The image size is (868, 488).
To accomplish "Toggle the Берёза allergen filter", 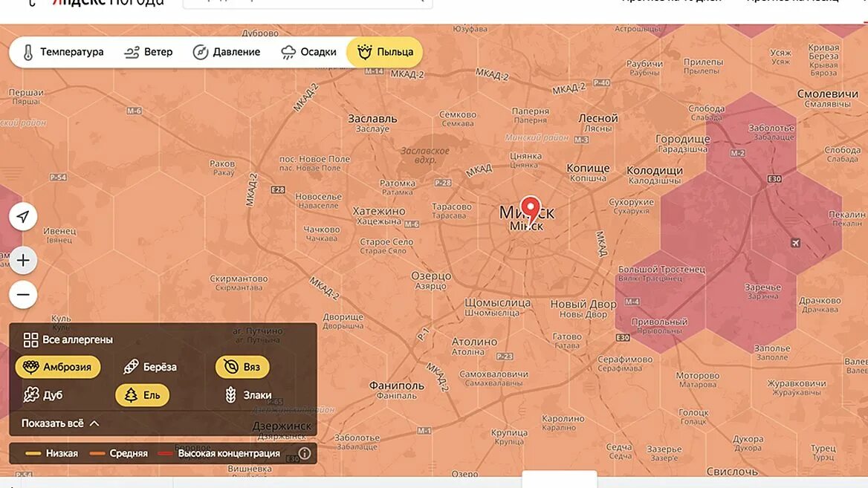I will click(150, 367).
